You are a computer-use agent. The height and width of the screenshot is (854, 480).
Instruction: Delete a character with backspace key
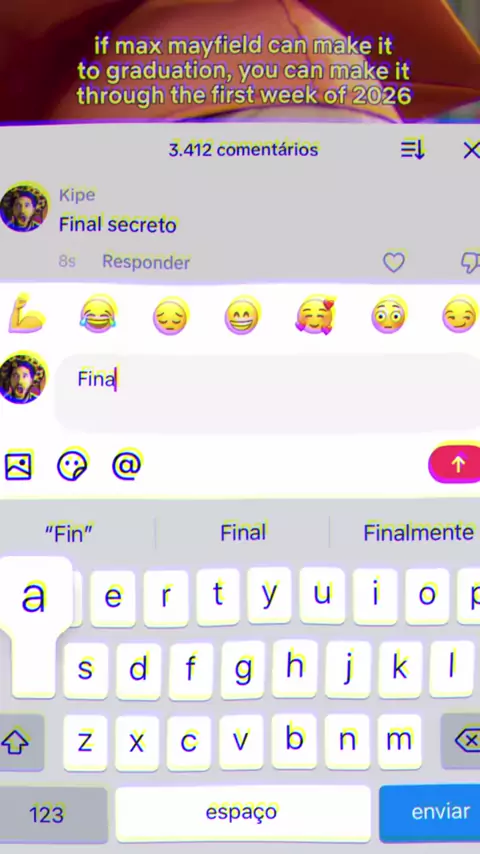point(461,742)
